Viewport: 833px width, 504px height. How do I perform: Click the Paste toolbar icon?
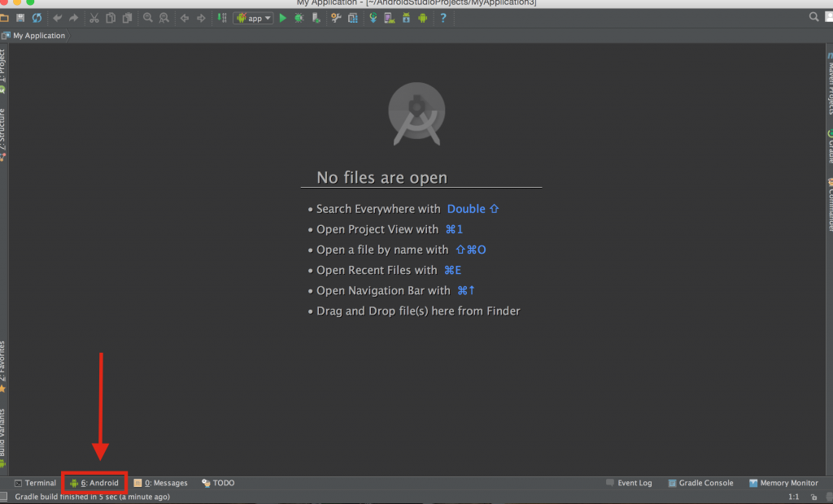(127, 18)
